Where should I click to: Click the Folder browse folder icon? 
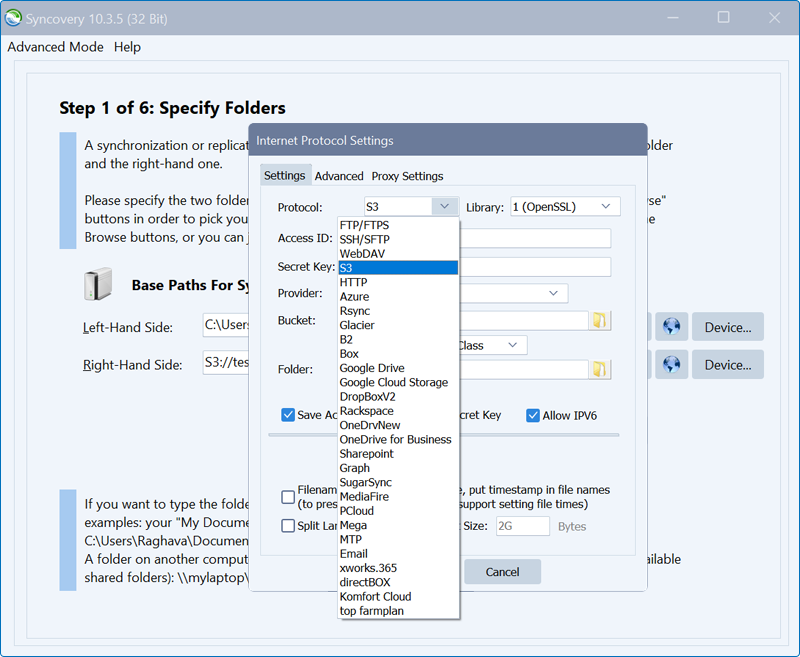pyautogui.click(x=600, y=369)
